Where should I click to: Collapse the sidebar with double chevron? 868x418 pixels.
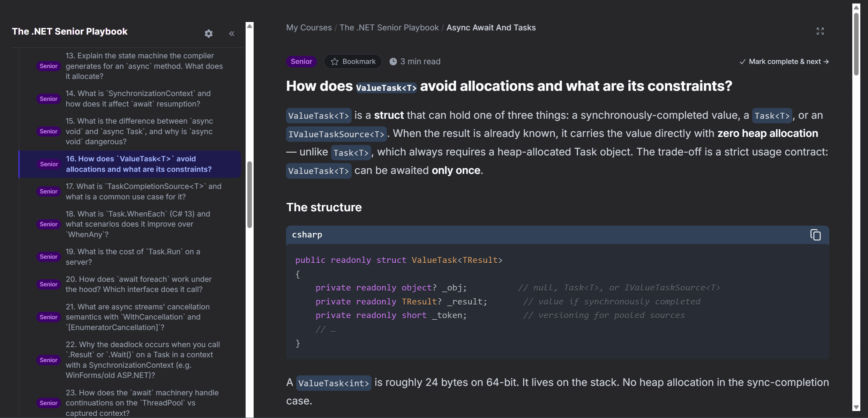click(232, 34)
